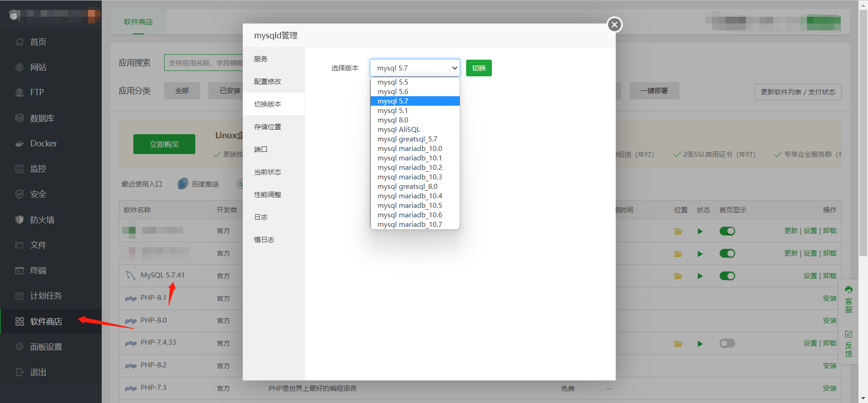Focus the 应用搜索 search input field

204,63
